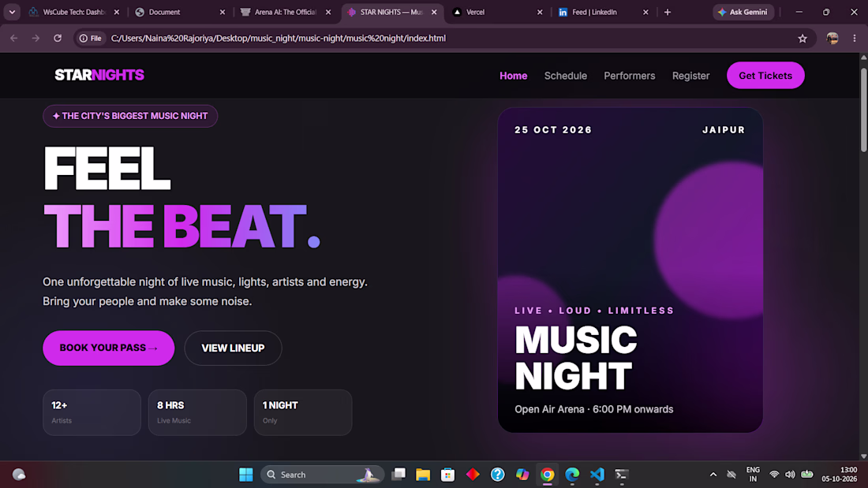Click the browser back arrow
This screenshot has height=488, width=868.
click(x=14, y=38)
